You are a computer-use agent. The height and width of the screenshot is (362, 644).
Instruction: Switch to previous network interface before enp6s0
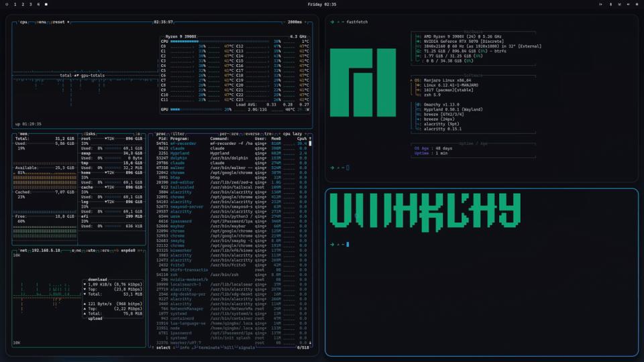[116, 250]
